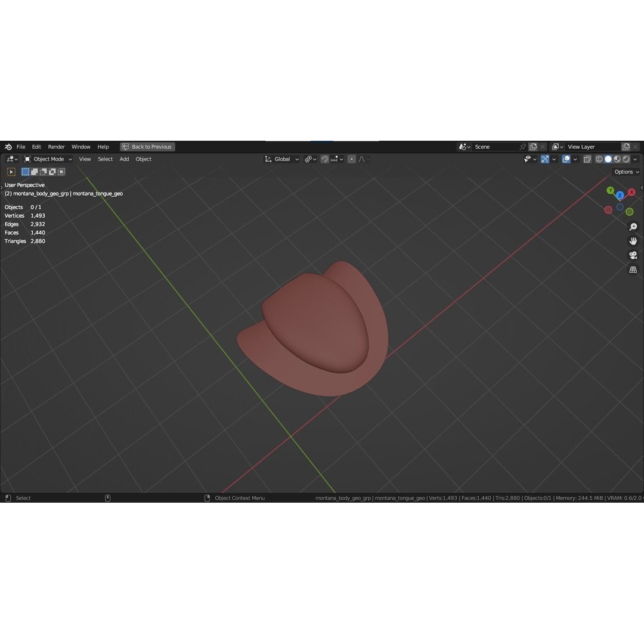The image size is (644, 644).
Task: Switch to rendered viewport shading
Action: pos(626,159)
